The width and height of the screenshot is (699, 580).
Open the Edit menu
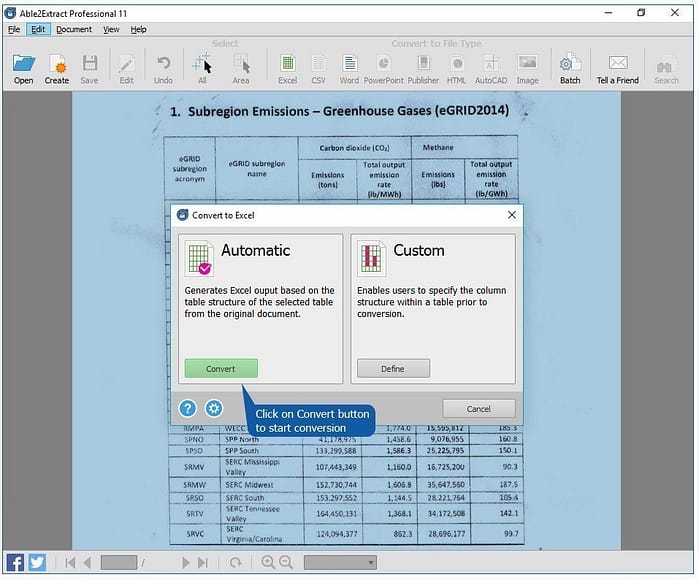[38, 29]
